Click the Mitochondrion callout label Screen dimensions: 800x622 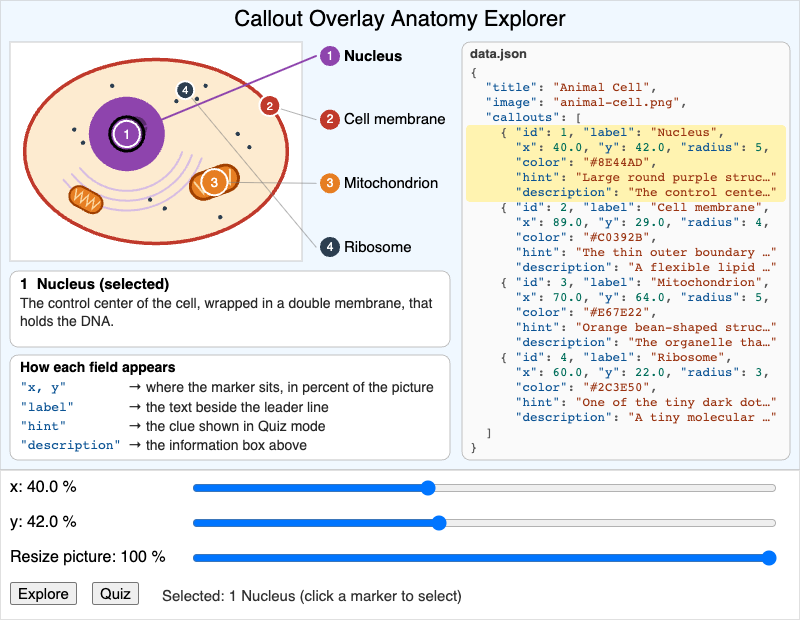pyautogui.click(x=391, y=183)
